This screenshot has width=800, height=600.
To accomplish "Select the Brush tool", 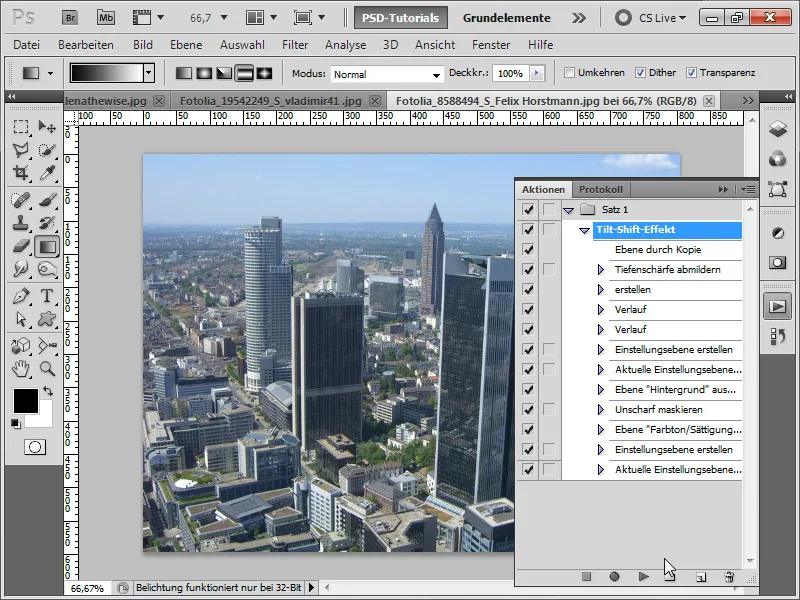I will click(47, 200).
